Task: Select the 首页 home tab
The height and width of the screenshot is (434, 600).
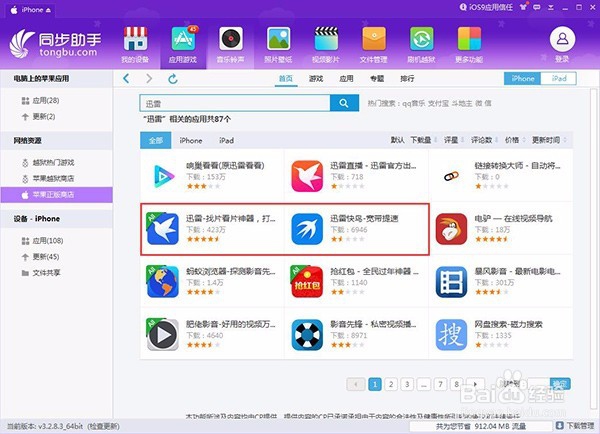Action: (x=286, y=78)
